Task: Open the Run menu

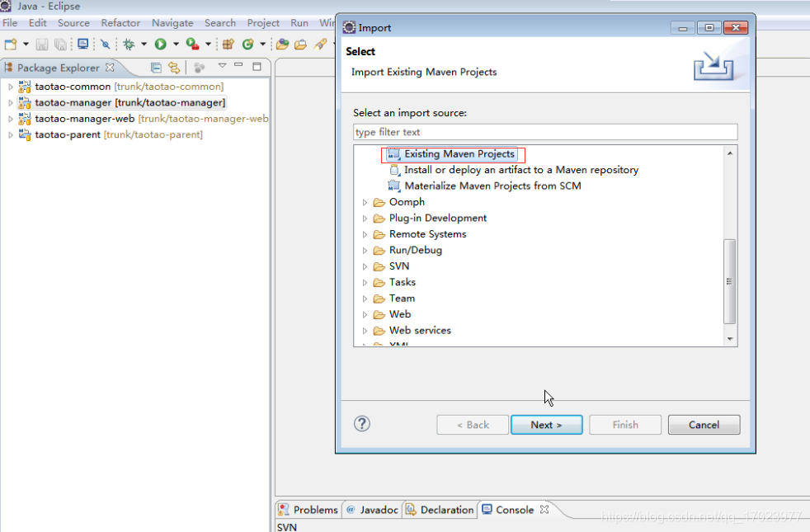Action: (299, 23)
